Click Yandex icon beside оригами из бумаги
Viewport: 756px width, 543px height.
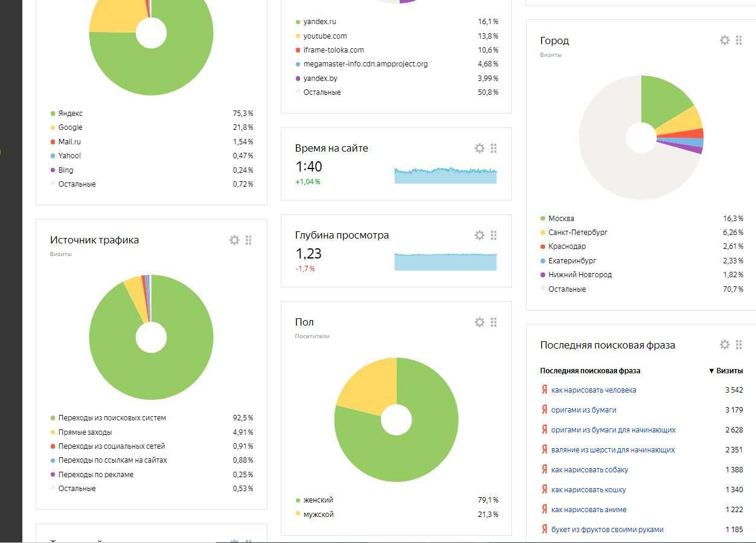[x=544, y=410]
